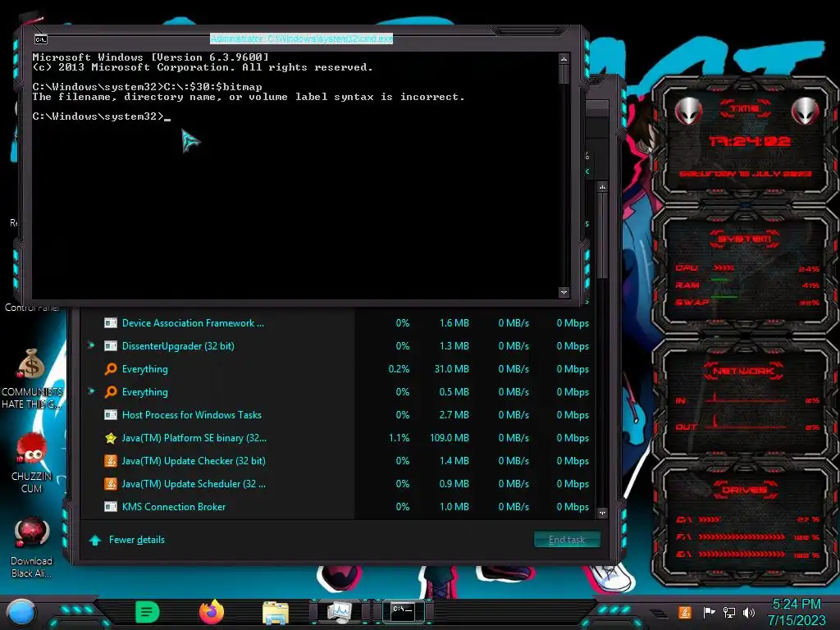Image resolution: width=840 pixels, height=630 pixels.
Task: Switch to Command Prompt via taskbar icon
Action: pos(403,611)
